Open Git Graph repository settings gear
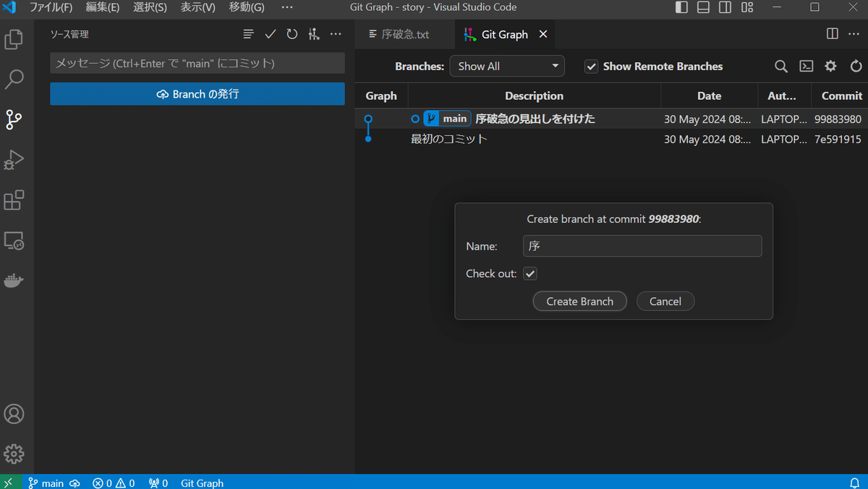Viewport: 868px width, 489px height. 830,66
